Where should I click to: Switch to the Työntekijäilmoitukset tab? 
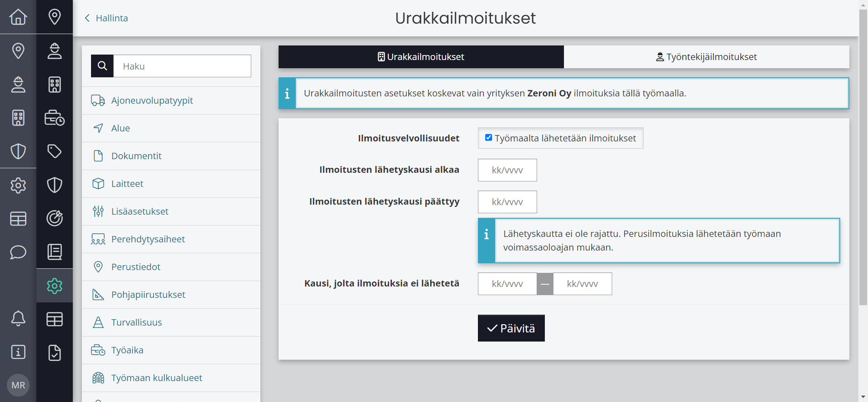(x=706, y=57)
